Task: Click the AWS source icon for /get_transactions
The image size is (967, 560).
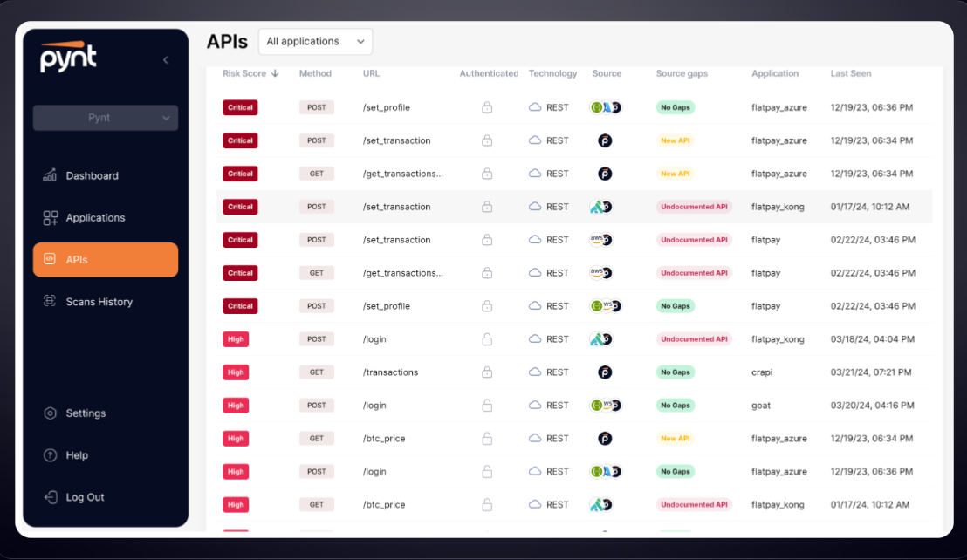Action: coord(594,272)
